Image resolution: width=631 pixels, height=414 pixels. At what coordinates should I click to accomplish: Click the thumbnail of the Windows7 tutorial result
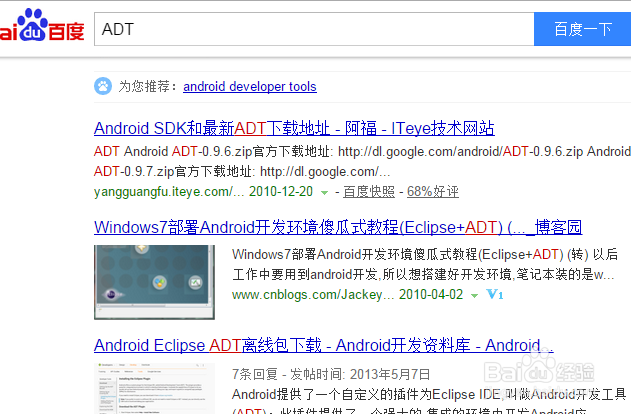coord(155,282)
